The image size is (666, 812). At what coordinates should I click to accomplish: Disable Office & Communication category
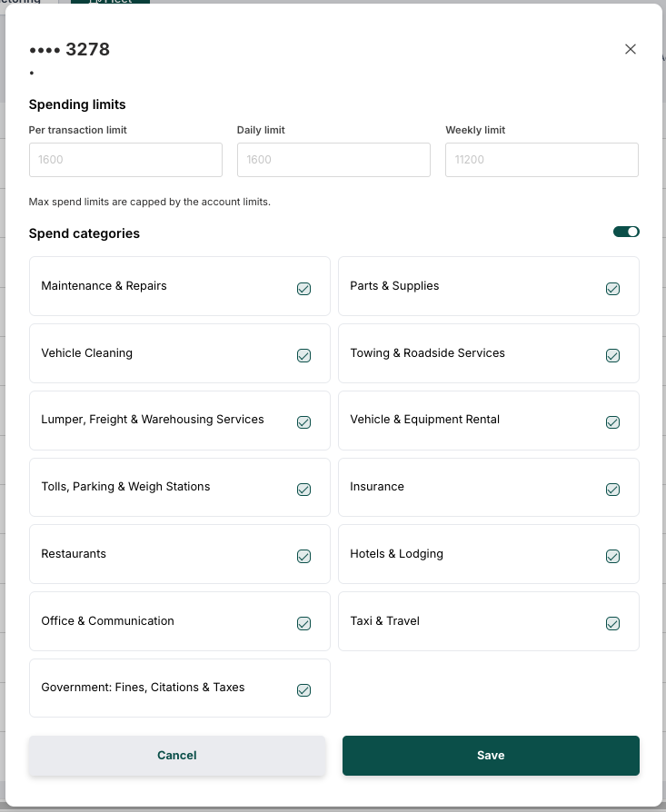(303, 623)
